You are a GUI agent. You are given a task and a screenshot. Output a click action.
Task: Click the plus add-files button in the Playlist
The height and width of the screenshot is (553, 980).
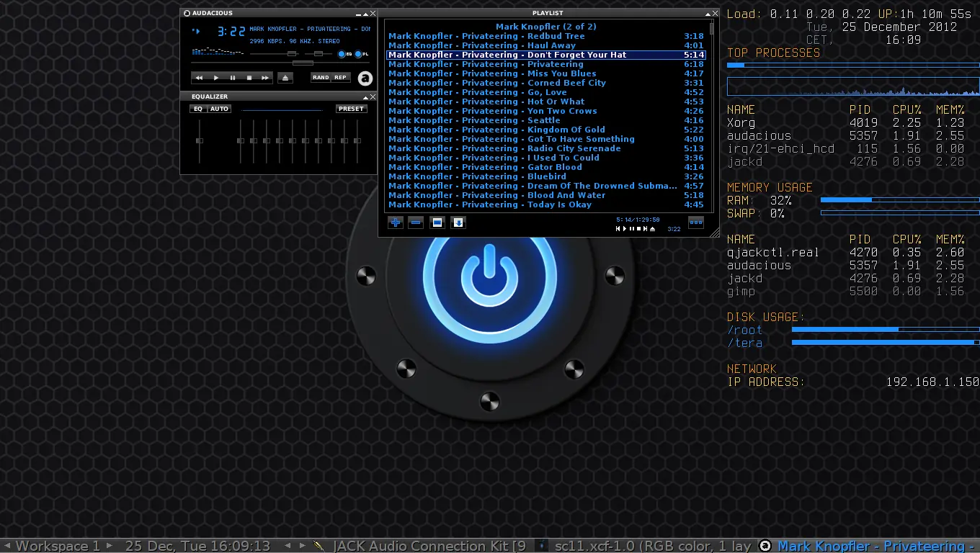396,222
